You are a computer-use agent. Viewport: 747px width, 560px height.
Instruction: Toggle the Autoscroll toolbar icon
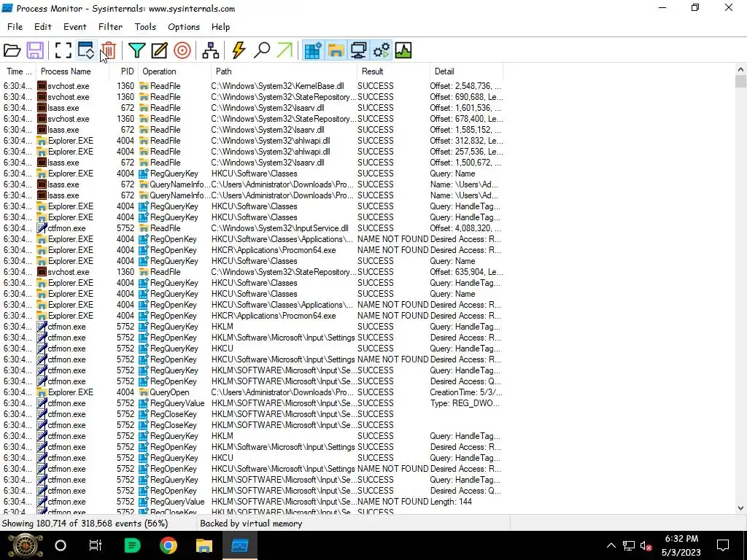86,50
